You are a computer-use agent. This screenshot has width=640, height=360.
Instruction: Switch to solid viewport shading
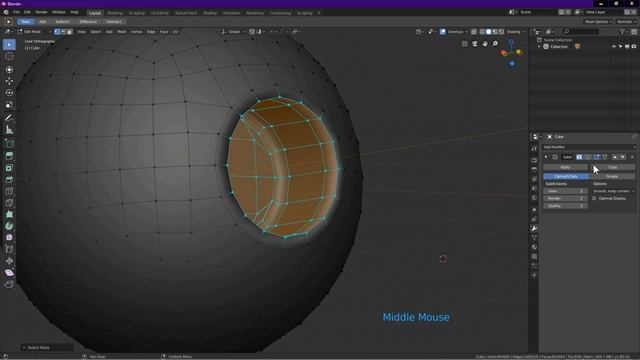tap(489, 31)
